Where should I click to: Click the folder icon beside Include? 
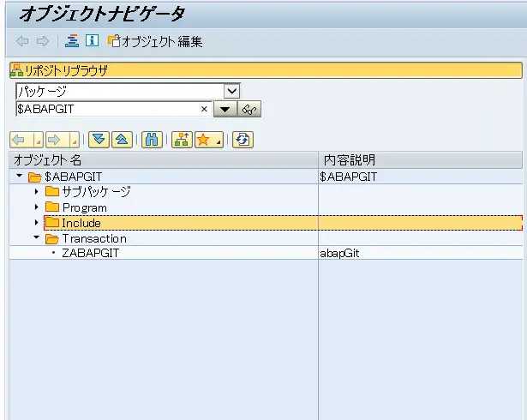(52, 222)
